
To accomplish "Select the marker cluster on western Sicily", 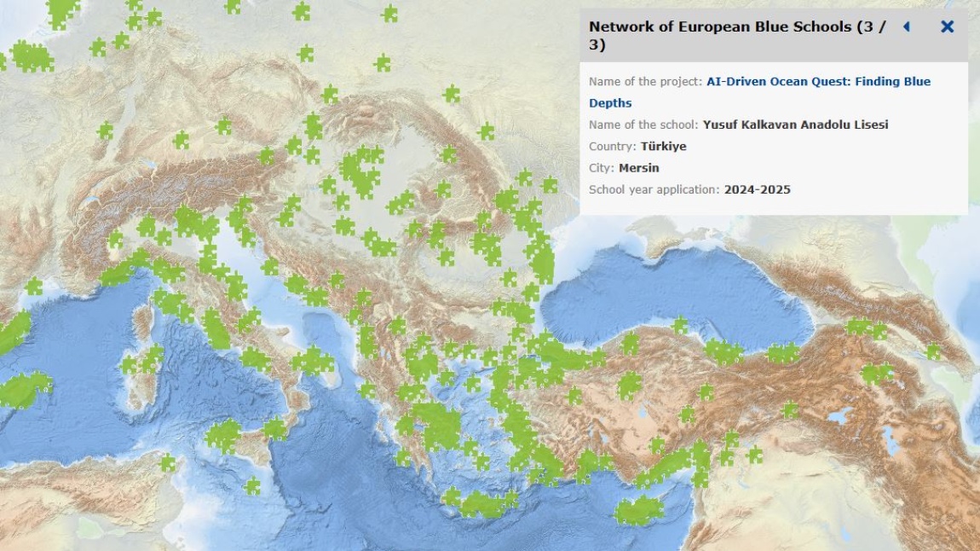I will click(223, 436).
